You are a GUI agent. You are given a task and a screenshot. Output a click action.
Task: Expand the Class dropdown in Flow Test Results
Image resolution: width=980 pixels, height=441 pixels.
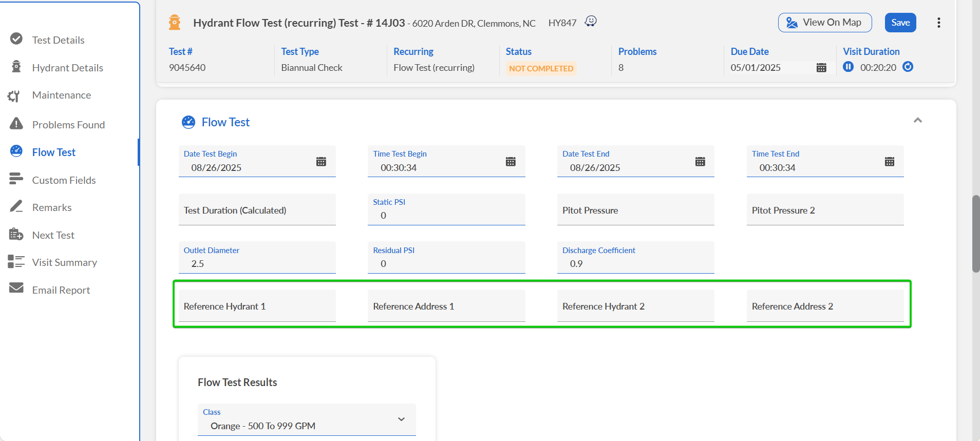[401, 419]
